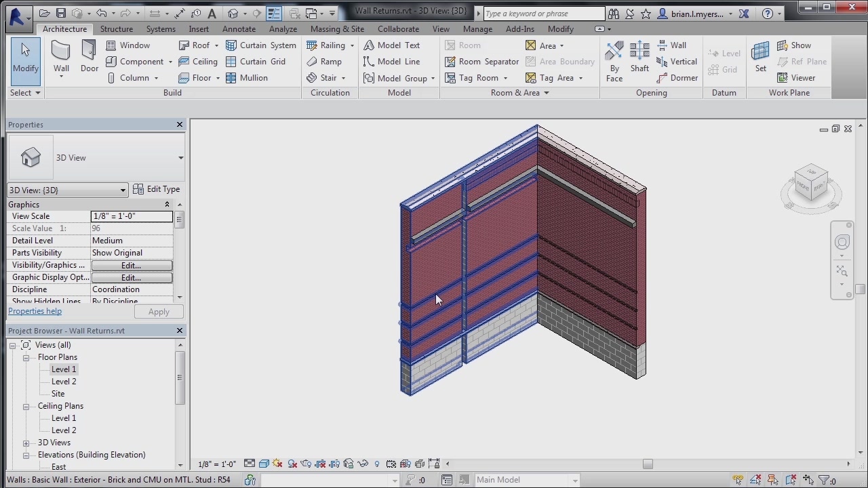The image size is (868, 488).
Task: Click the Measure between two references icon
Action: tap(154, 14)
